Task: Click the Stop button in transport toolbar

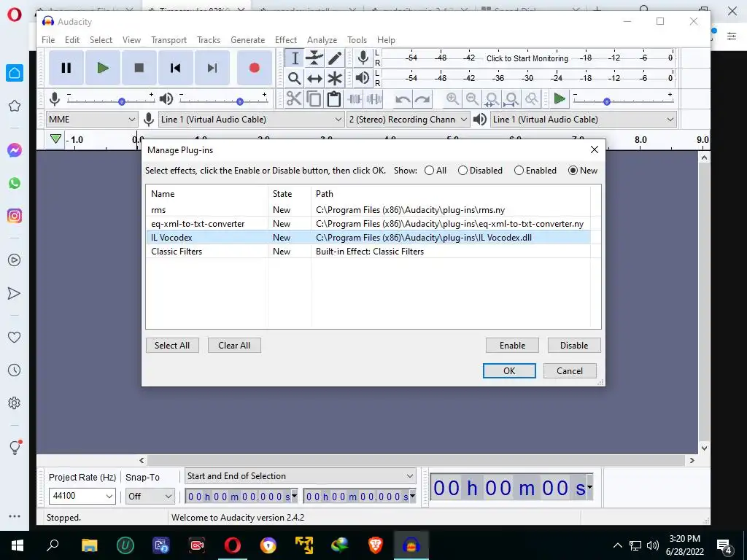Action: pos(139,68)
